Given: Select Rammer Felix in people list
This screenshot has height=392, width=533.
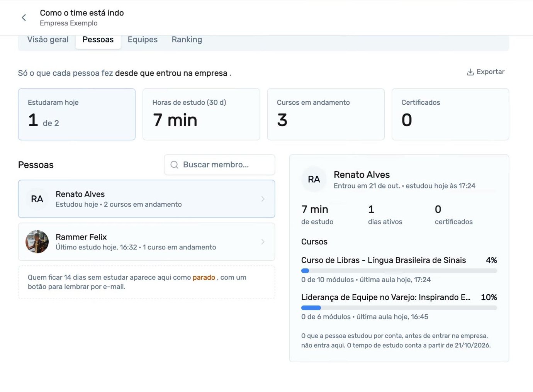Looking at the screenshot, I should (146, 242).
